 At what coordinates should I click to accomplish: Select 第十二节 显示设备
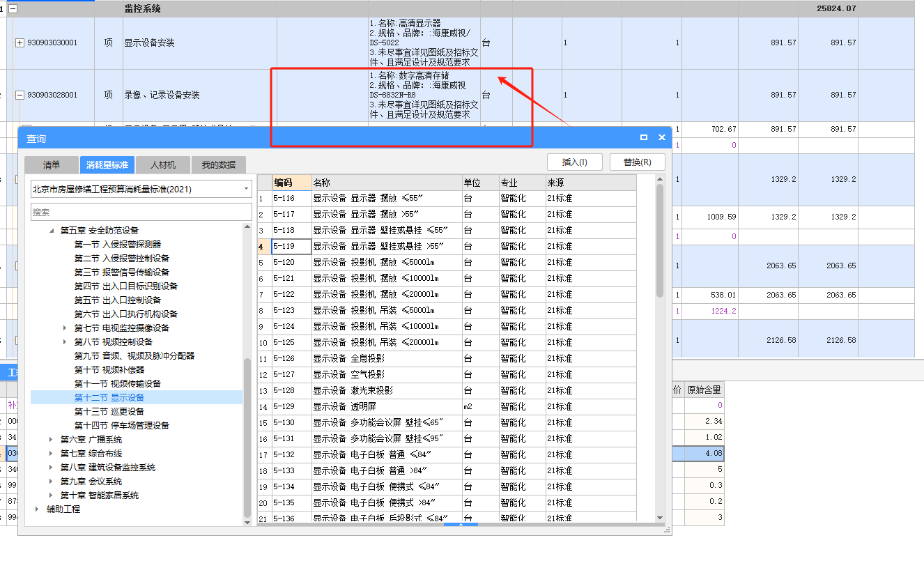coord(109,398)
